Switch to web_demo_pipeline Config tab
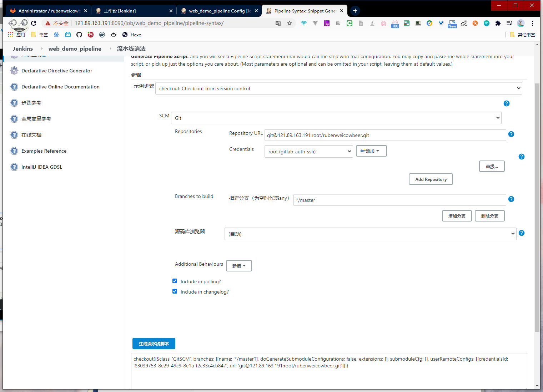 219,11
